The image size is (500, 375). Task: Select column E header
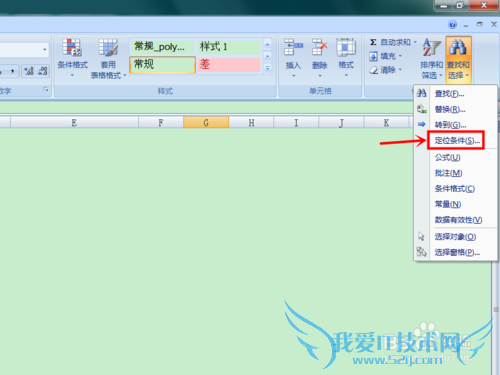pyautogui.click(x=74, y=123)
